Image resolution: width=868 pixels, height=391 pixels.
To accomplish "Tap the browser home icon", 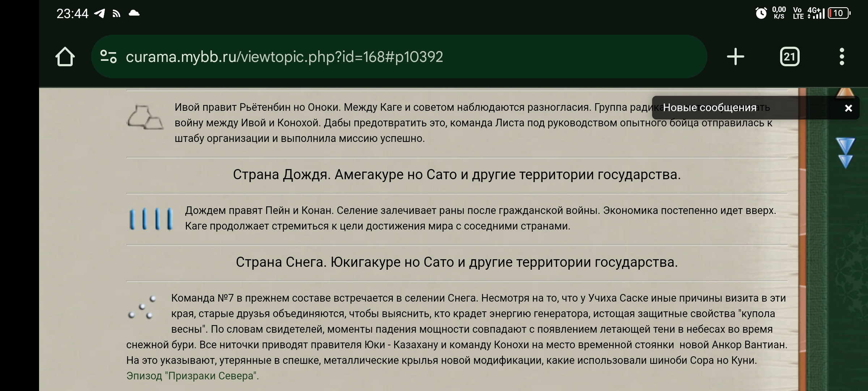I will 65,57.
